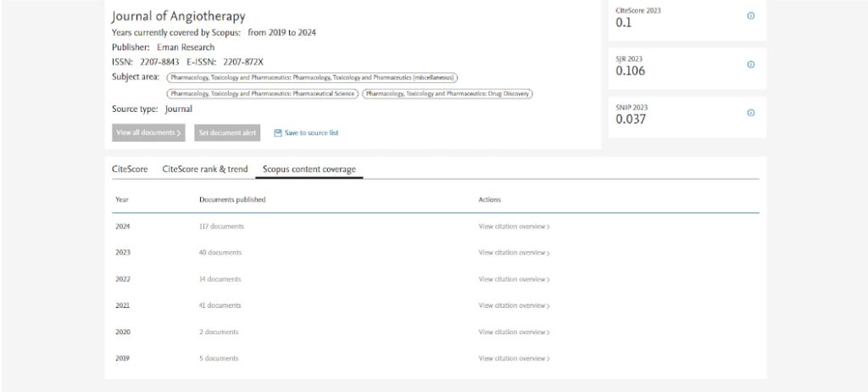The width and height of the screenshot is (868, 392).
Task: Click the CiteScore 2023 info icon
Action: tap(750, 16)
